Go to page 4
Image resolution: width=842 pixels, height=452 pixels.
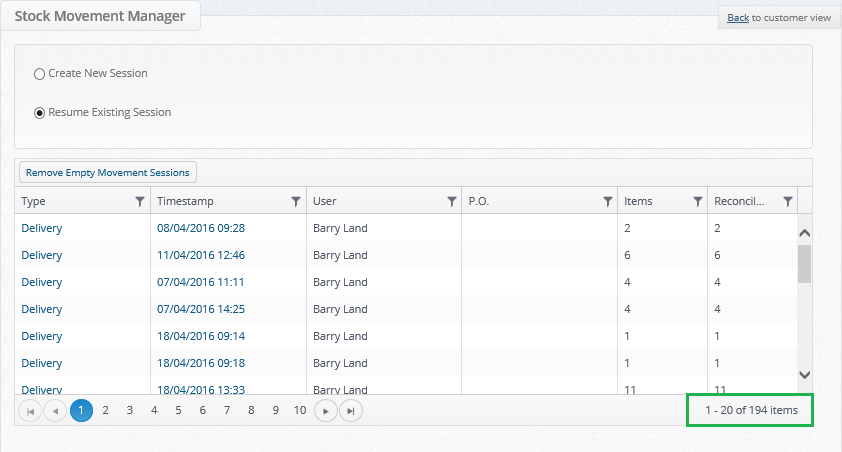pyautogui.click(x=154, y=411)
